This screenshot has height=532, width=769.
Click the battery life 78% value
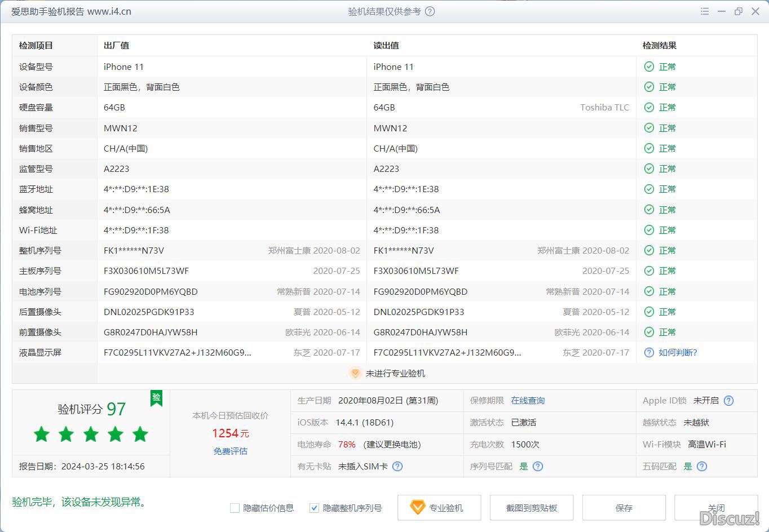347,444
